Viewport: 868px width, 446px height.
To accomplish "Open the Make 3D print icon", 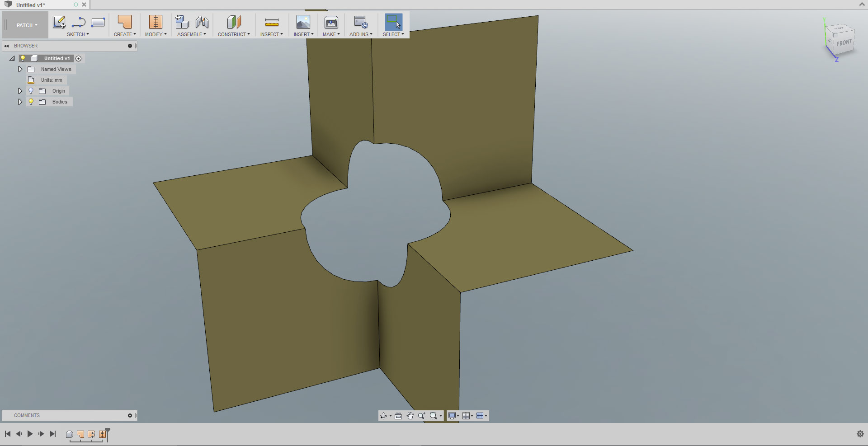I will (x=331, y=22).
